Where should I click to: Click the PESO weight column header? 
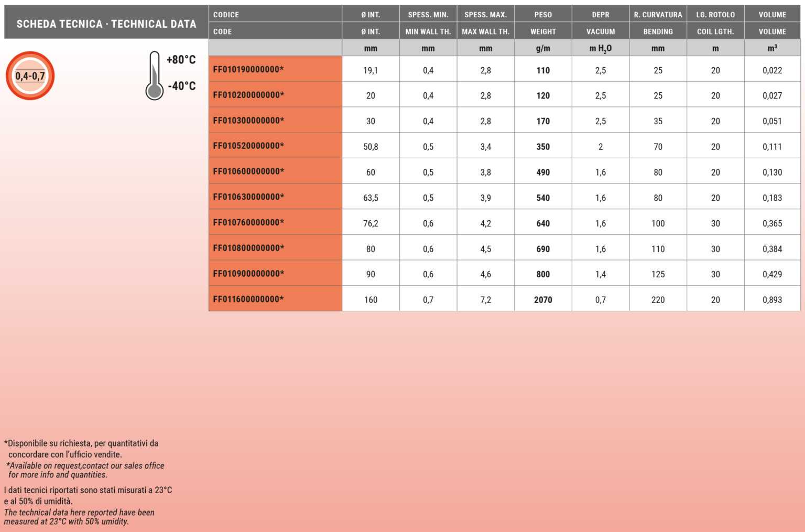[x=543, y=15]
